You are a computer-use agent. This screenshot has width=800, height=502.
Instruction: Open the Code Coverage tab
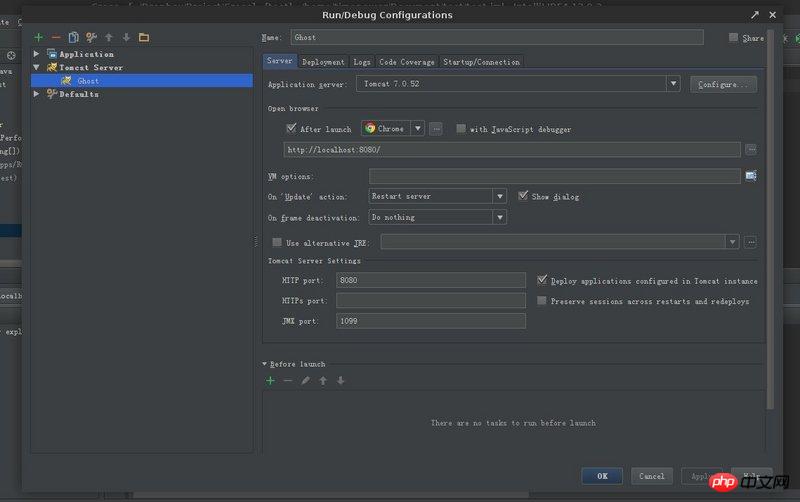point(407,62)
